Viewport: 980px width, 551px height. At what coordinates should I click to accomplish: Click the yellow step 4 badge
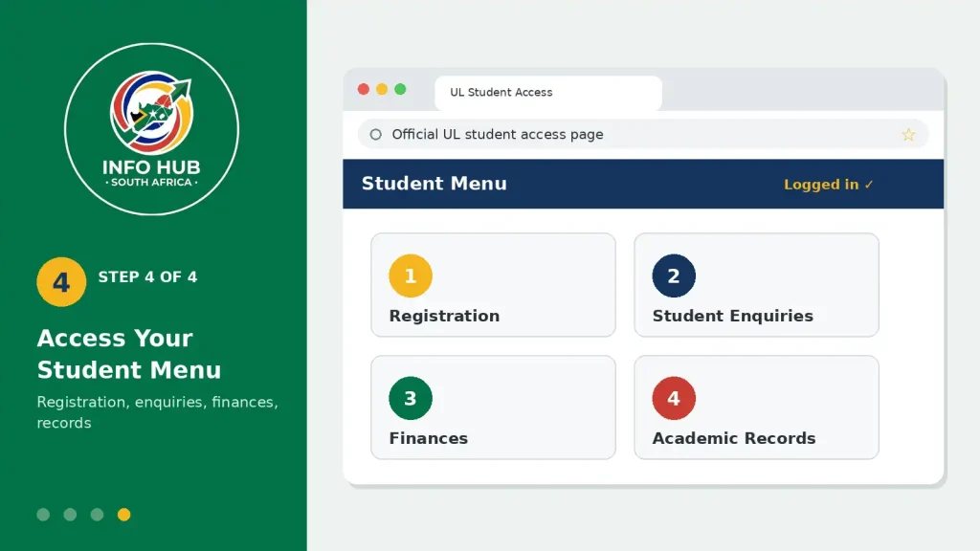[61, 282]
